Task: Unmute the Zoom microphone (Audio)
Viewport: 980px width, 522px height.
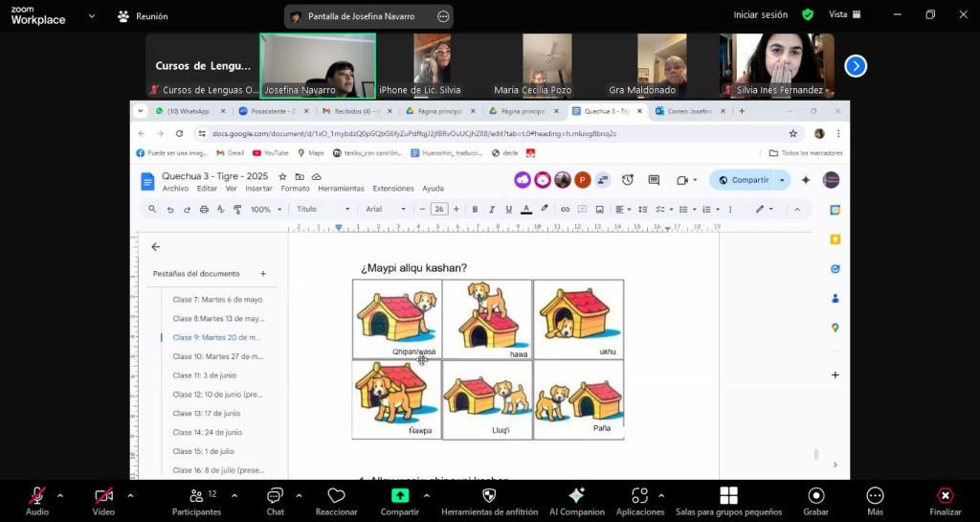Action: (36, 496)
